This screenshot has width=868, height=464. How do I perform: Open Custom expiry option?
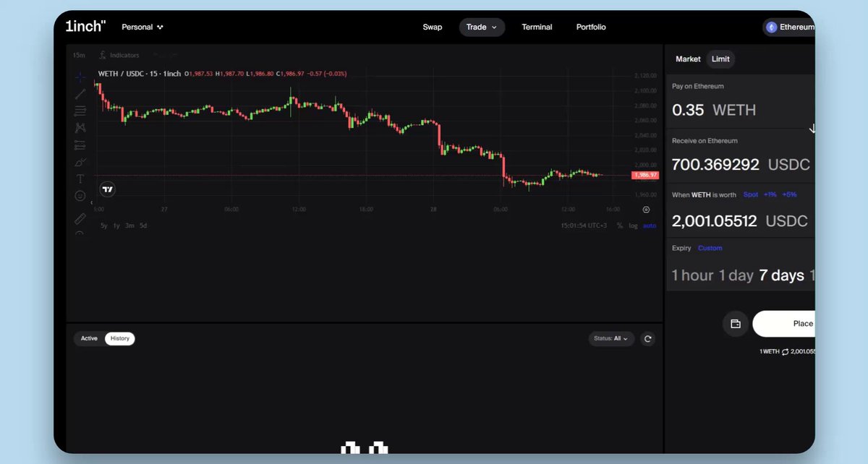pos(710,248)
